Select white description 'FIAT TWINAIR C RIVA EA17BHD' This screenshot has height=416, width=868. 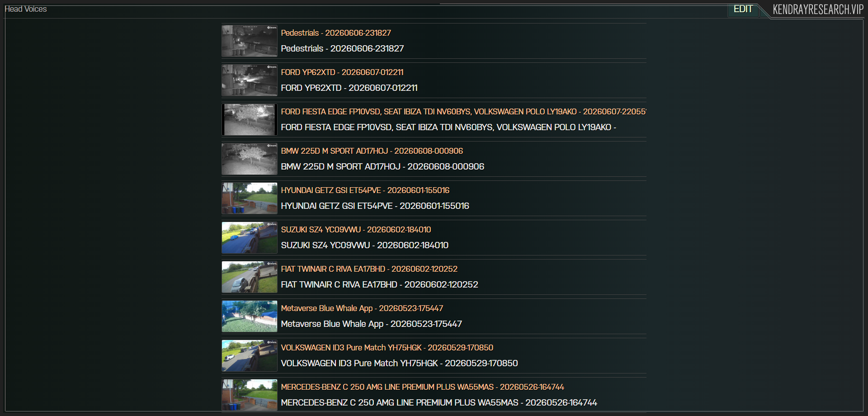[x=380, y=284]
